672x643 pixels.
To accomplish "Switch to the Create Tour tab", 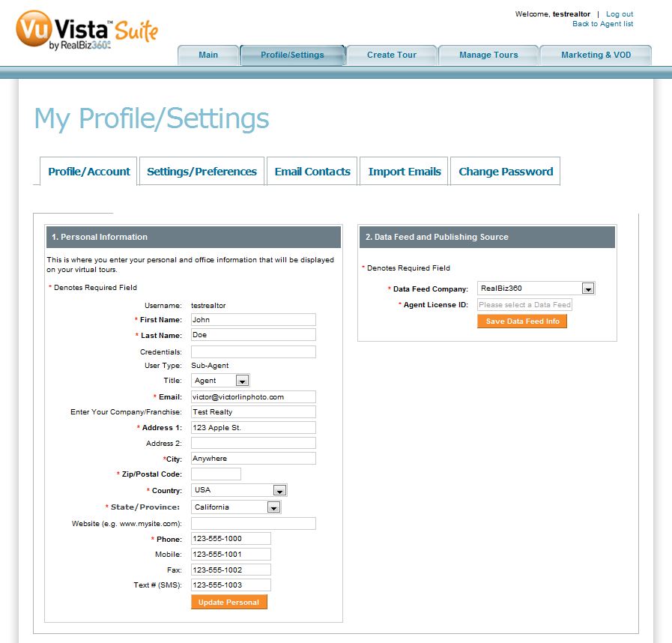I will 392,55.
